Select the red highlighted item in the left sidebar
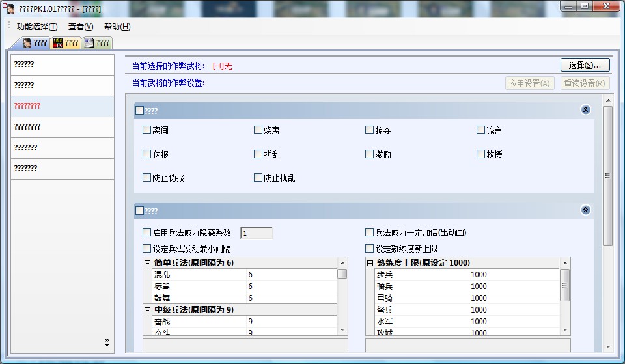This screenshot has width=625, height=364. (x=62, y=106)
